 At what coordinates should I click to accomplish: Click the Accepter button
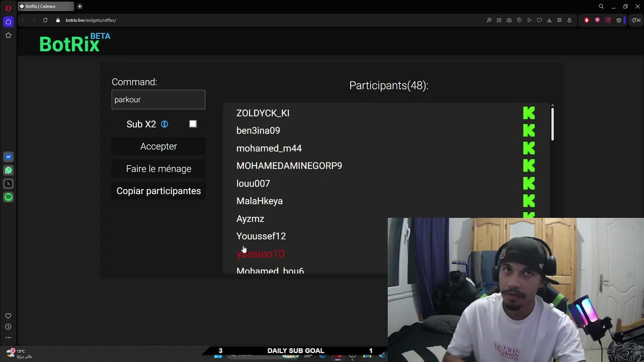[x=158, y=146]
